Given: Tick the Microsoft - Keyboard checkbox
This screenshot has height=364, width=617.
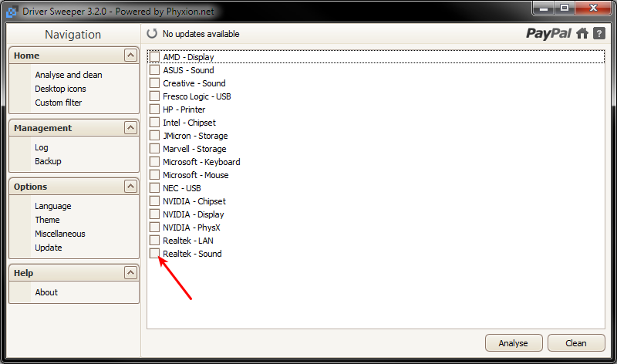Looking at the screenshot, I should pyautogui.click(x=155, y=162).
